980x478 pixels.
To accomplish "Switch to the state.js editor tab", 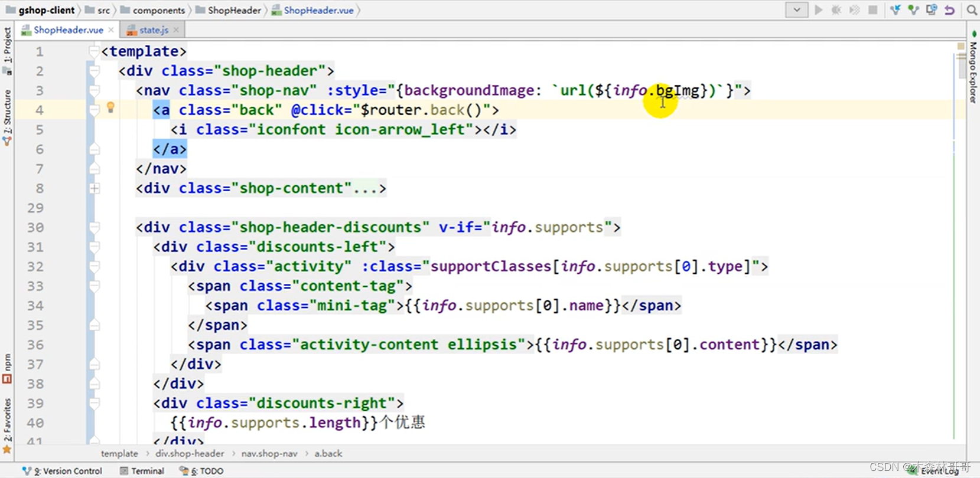I will pyautogui.click(x=153, y=30).
